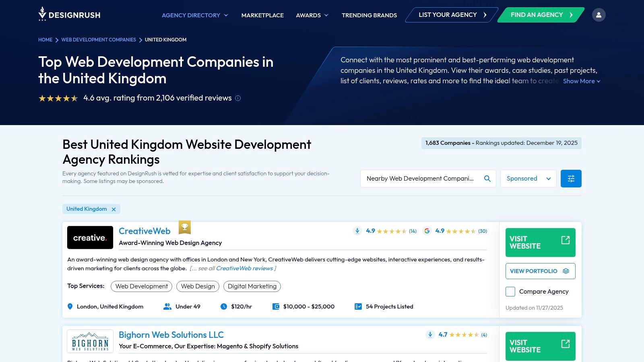
Task: Open the Web Development Companies breadcrumb
Action: (99, 40)
